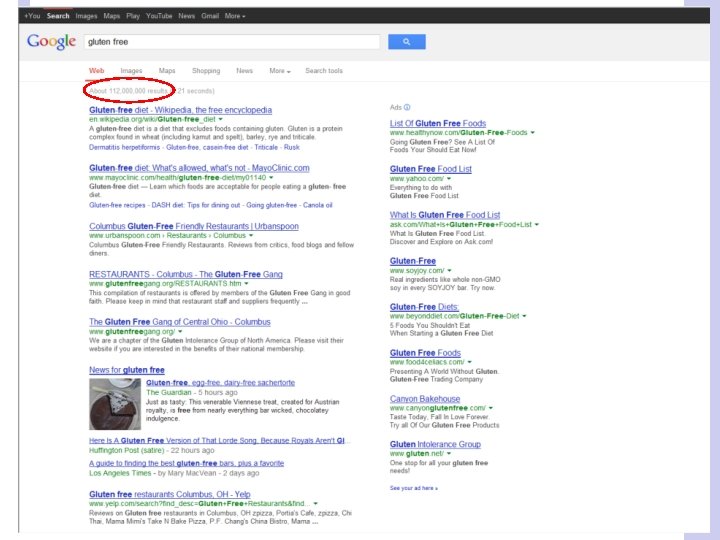Open Maps in the black top bar
Image resolution: width=720 pixels, height=540 pixels.
112,16
